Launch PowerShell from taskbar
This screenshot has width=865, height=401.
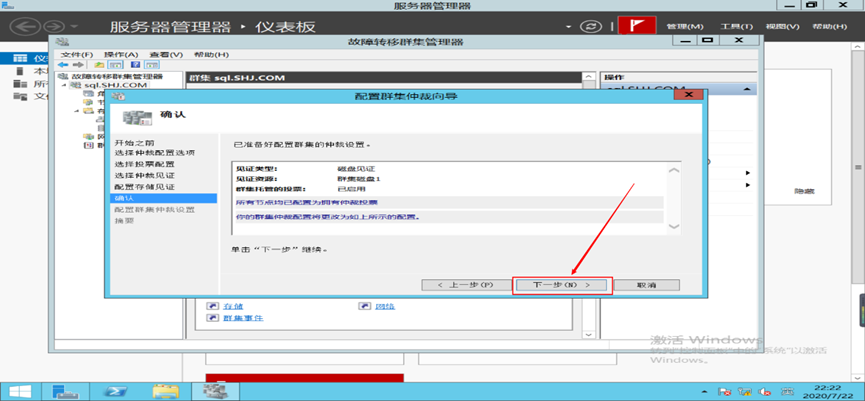(x=116, y=391)
